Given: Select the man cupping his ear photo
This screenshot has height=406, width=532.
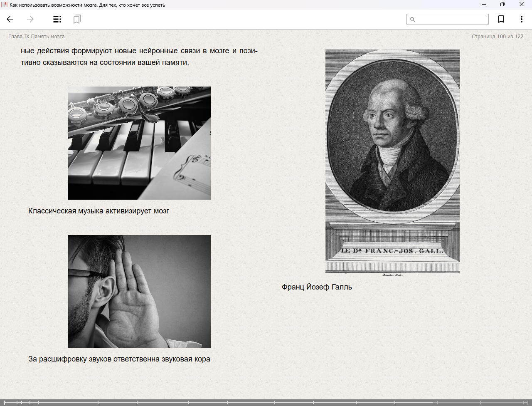Looking at the screenshot, I should click(x=139, y=291).
